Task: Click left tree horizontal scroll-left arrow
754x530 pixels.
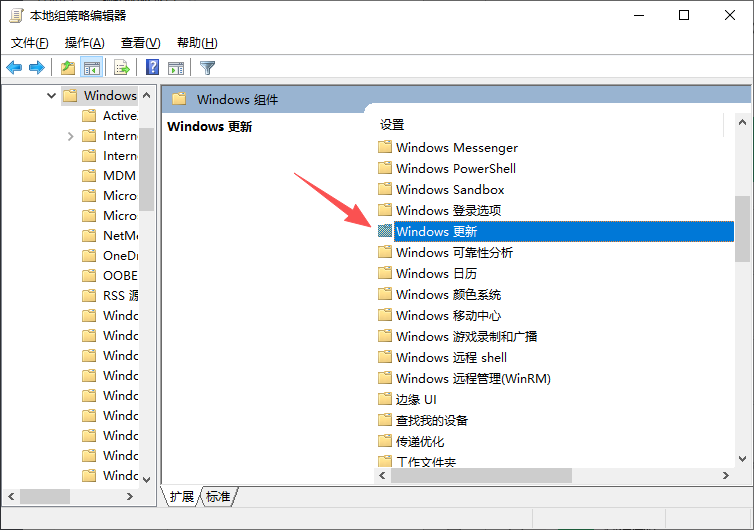Action: pos(12,496)
